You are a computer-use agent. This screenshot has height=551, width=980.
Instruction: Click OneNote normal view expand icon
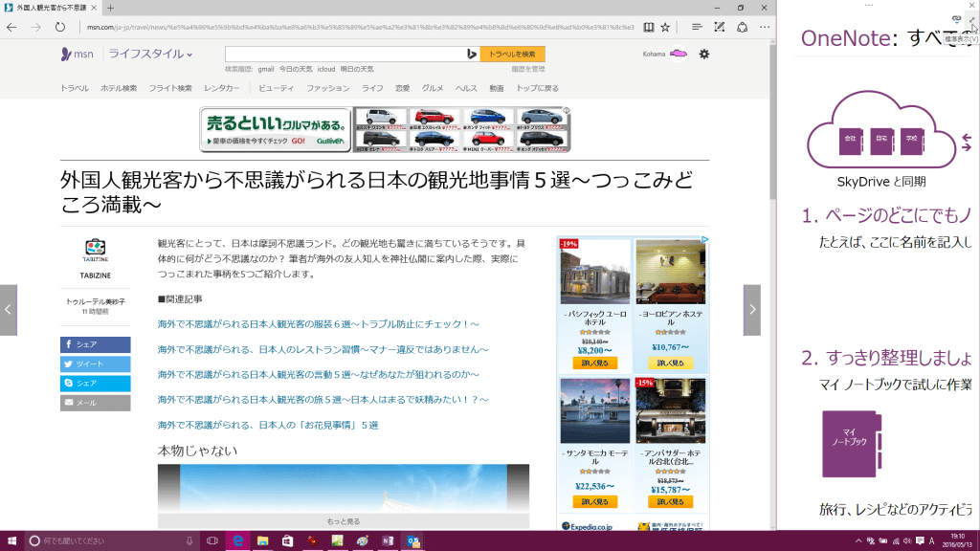tap(972, 20)
